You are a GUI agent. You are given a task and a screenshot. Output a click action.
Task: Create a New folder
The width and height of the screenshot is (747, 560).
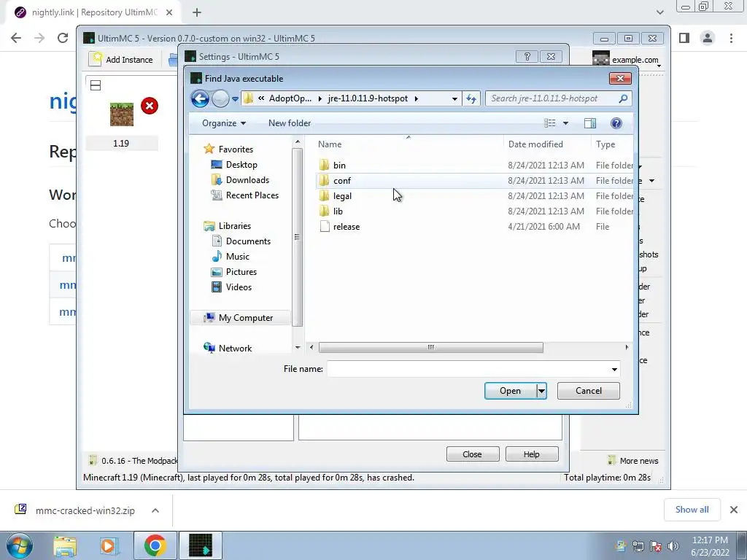(289, 123)
